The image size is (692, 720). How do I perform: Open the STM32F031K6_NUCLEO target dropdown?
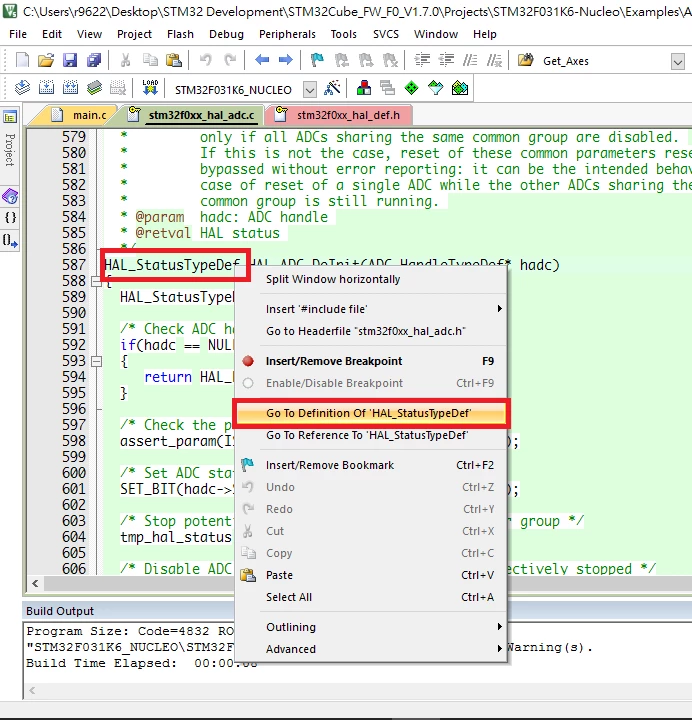point(310,89)
